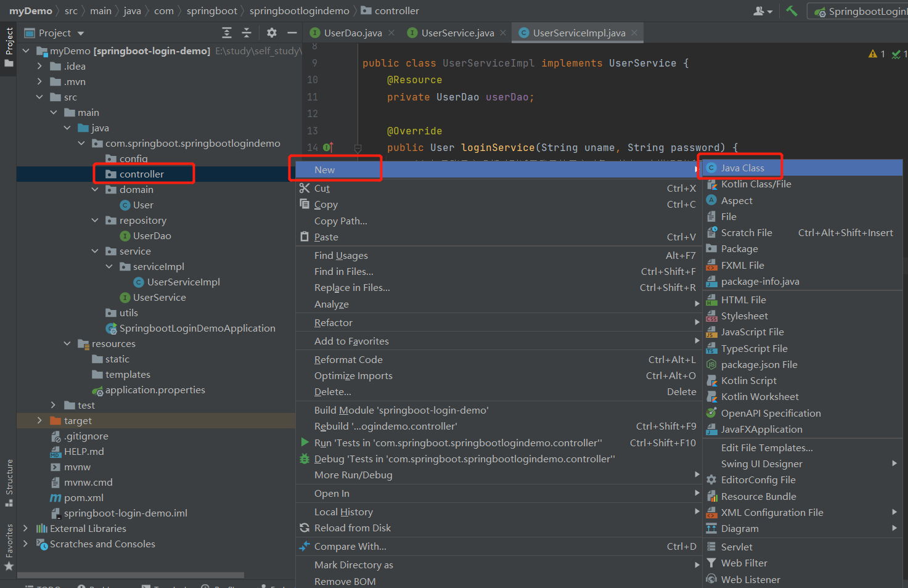This screenshot has height=588, width=908.
Task: Click Reload from Disk entry
Action: pyautogui.click(x=498, y=528)
